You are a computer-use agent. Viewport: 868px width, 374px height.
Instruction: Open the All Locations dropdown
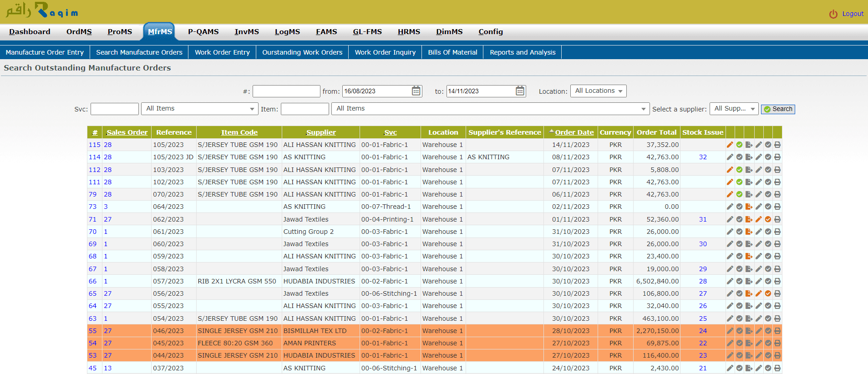[x=598, y=91]
